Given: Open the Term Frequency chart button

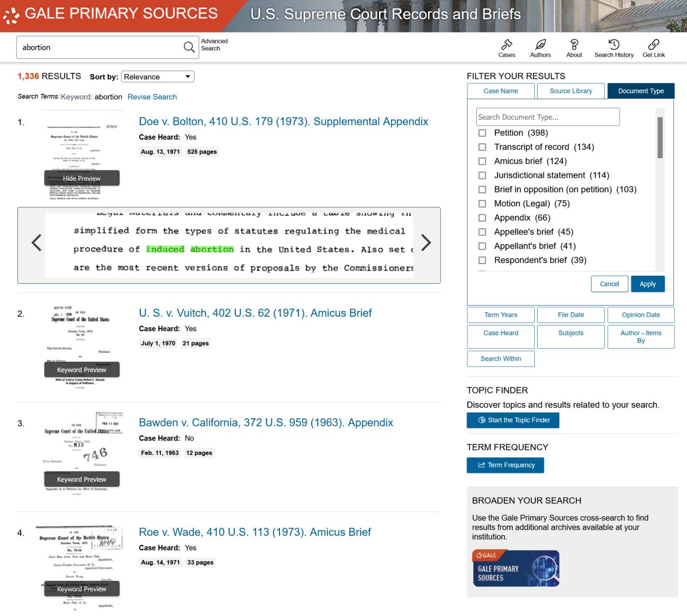Looking at the screenshot, I should click(x=505, y=465).
